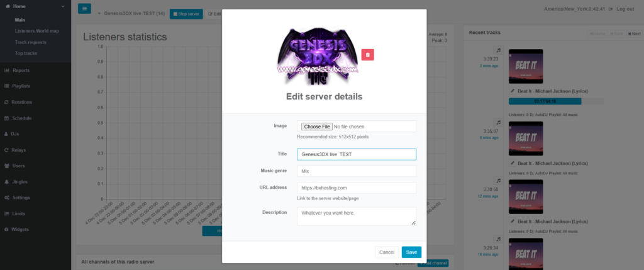Click the red delete image trash icon

(367, 55)
